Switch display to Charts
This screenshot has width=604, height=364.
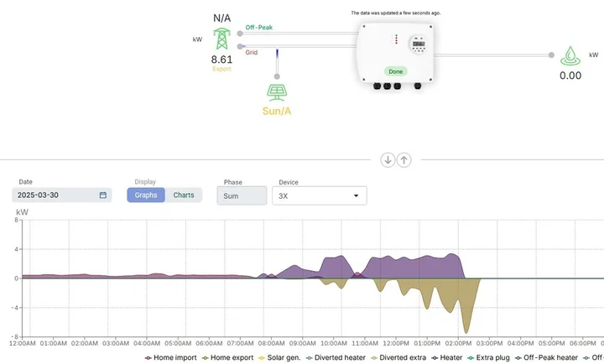[x=183, y=195]
